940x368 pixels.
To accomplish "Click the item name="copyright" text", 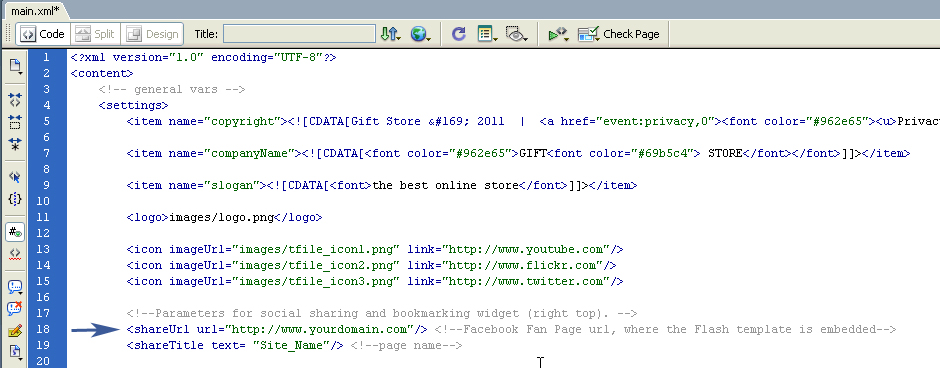I will click(x=207, y=122).
